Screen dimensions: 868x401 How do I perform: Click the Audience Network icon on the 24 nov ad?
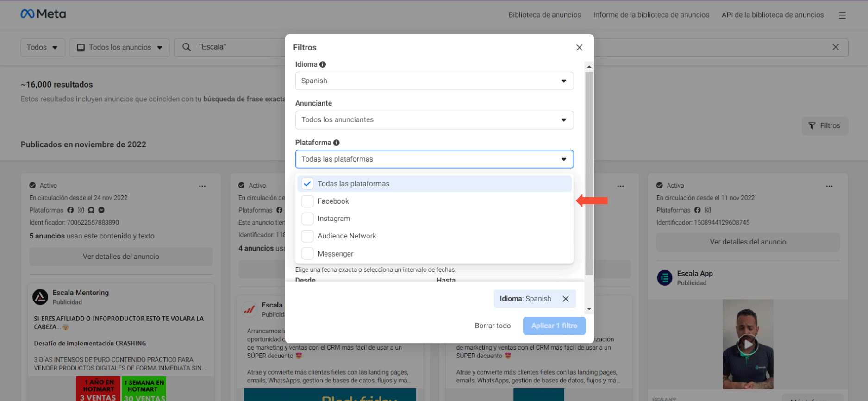point(91,210)
